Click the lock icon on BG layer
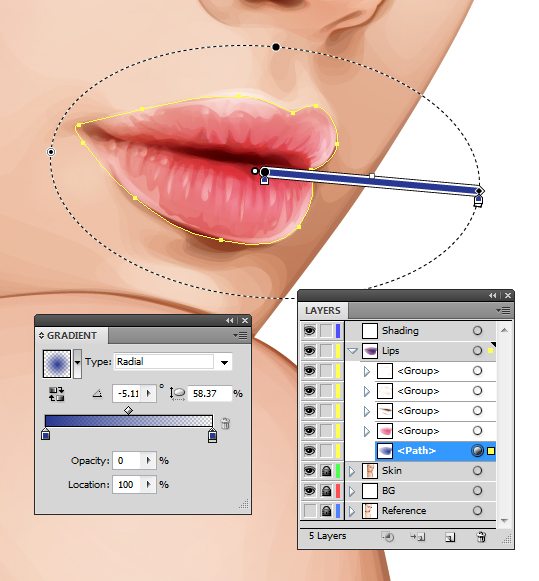The width and height of the screenshot is (539, 581). (326, 491)
